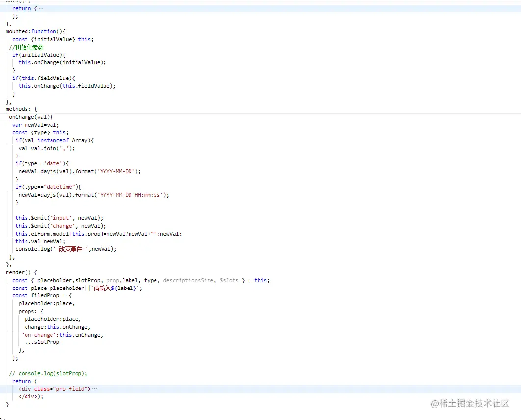Click the 'props: {' line

tap(31, 312)
